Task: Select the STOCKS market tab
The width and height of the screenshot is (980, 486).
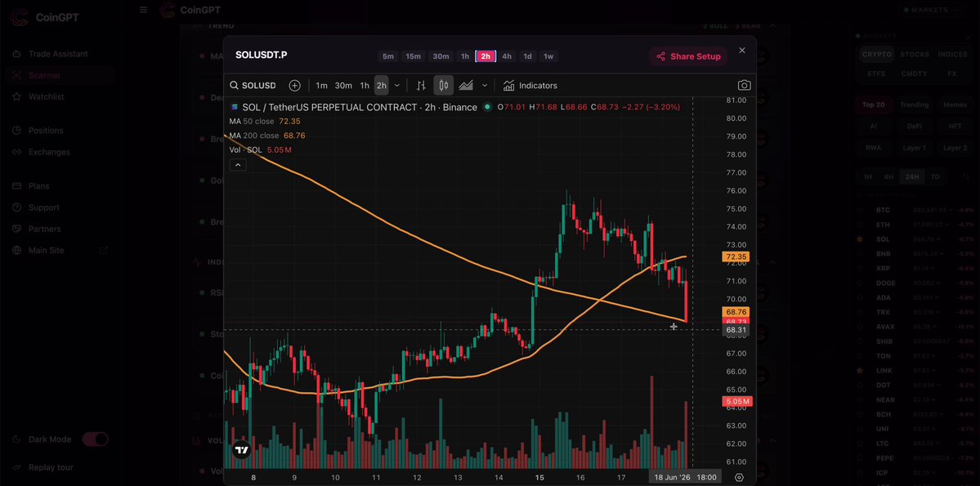Action: 915,55
